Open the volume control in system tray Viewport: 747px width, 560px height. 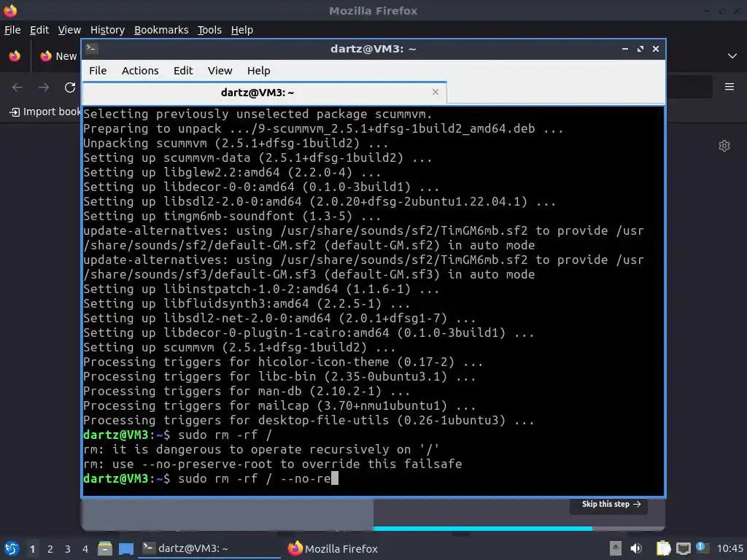(x=636, y=548)
